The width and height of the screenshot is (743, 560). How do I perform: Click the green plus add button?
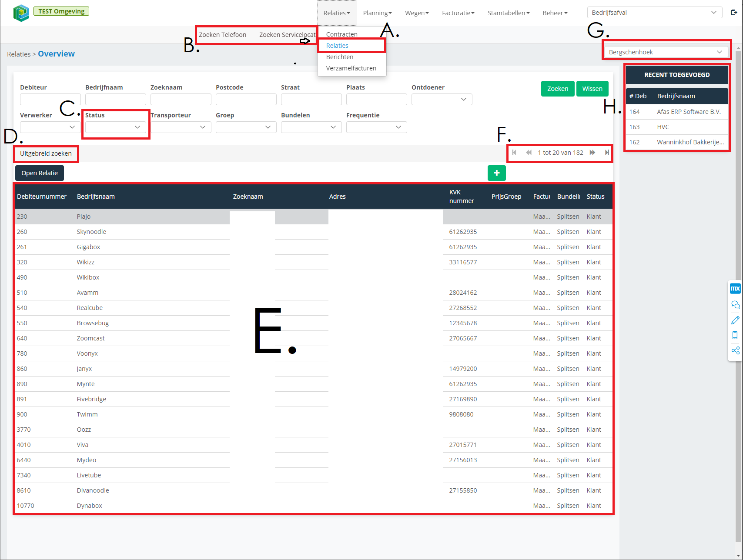click(497, 173)
